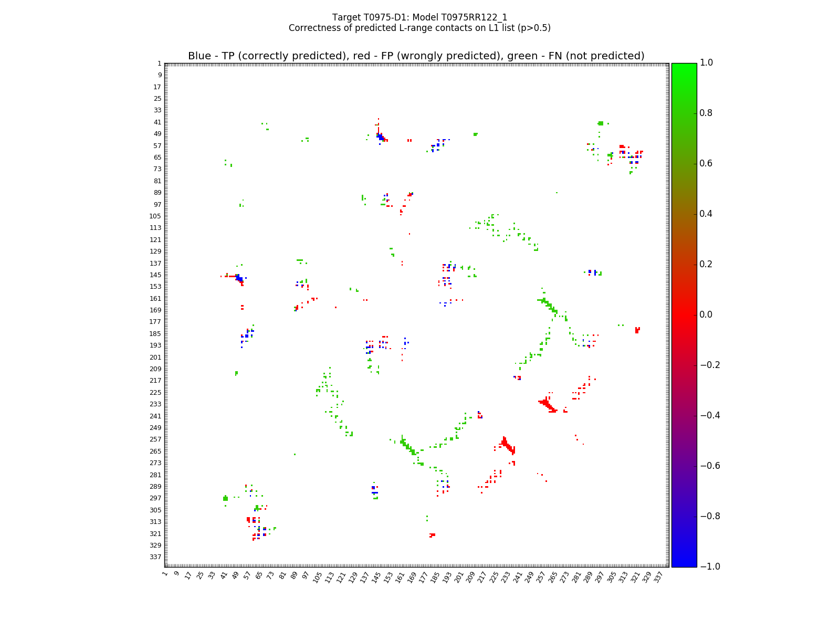Image resolution: width=840 pixels, height=630 pixels.
Task: Click the Blue/red/green legend heading above plot
Action: click(x=416, y=56)
